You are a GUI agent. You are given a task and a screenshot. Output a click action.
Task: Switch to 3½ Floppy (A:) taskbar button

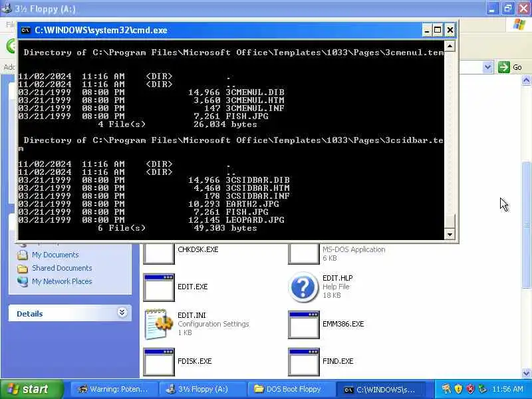click(x=202, y=389)
